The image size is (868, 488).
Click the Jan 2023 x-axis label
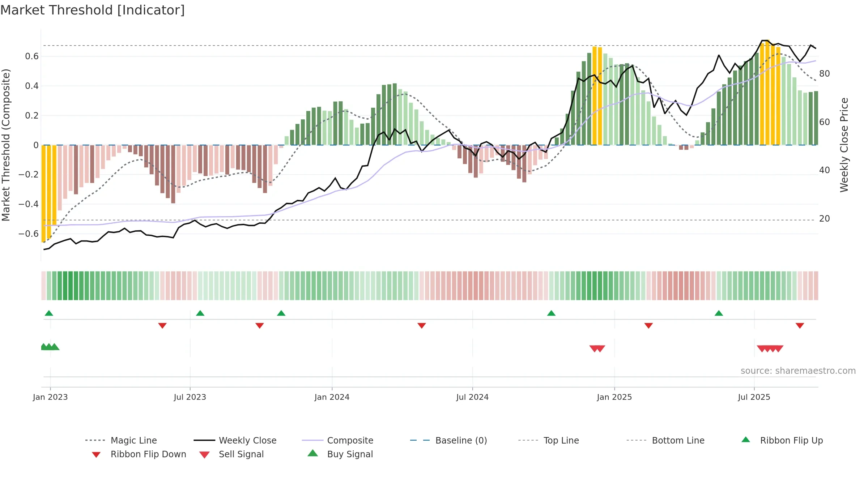[50, 397]
